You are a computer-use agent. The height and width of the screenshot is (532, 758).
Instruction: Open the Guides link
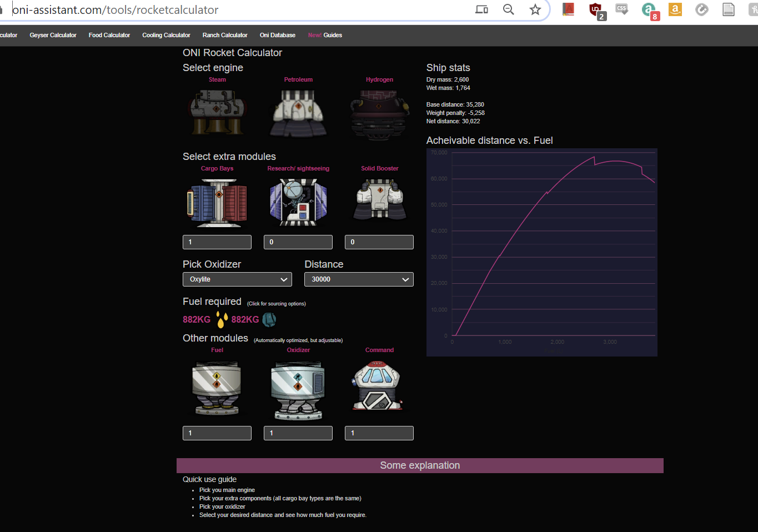(x=333, y=35)
